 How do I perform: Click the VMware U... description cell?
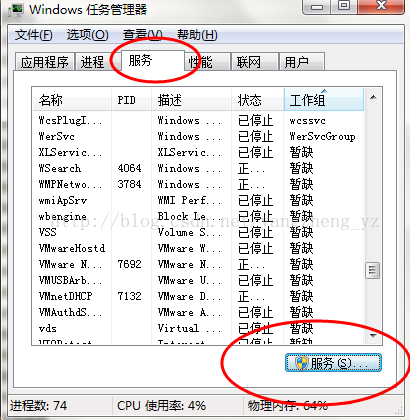click(x=189, y=280)
